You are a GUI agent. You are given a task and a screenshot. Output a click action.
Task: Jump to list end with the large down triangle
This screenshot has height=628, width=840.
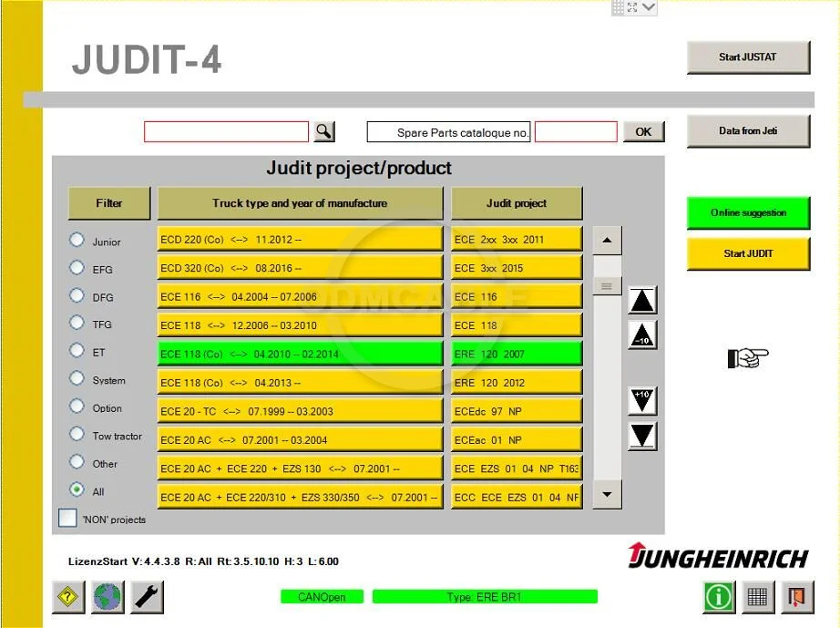tap(642, 436)
